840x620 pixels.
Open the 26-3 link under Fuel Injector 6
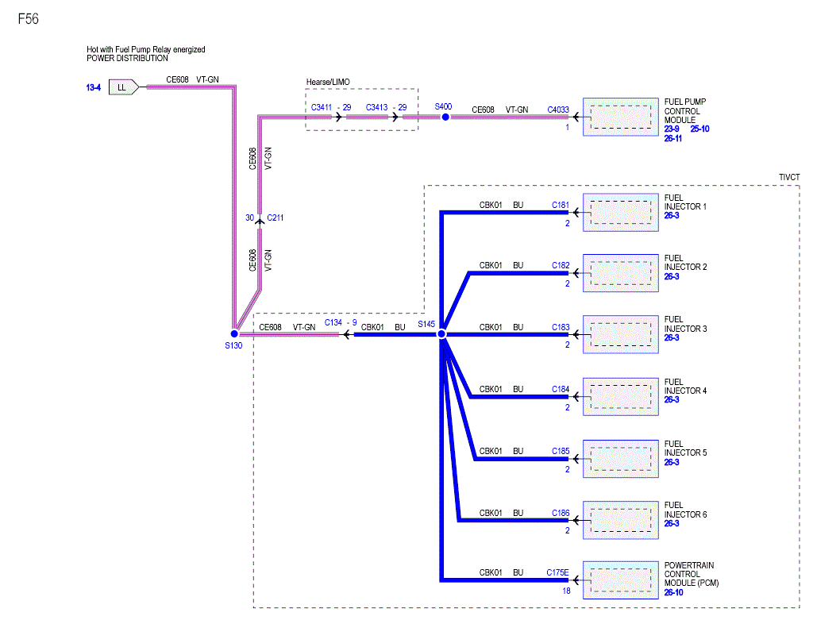[x=671, y=523]
